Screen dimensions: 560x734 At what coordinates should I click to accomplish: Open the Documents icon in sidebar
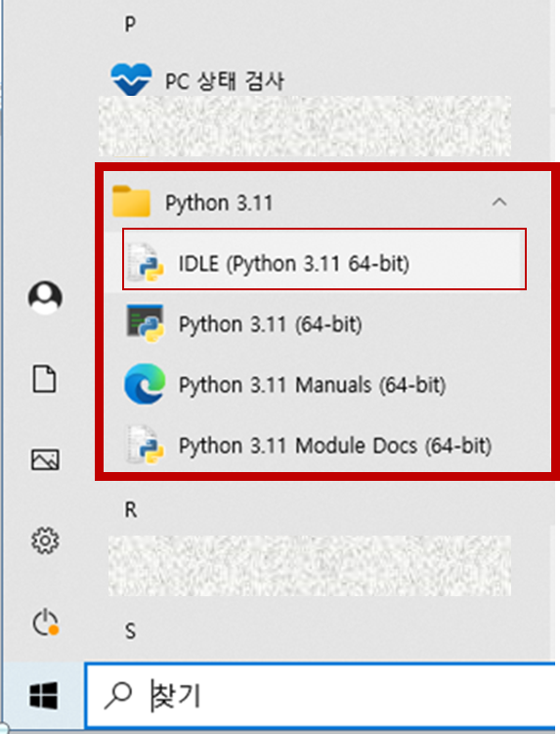click(x=45, y=378)
